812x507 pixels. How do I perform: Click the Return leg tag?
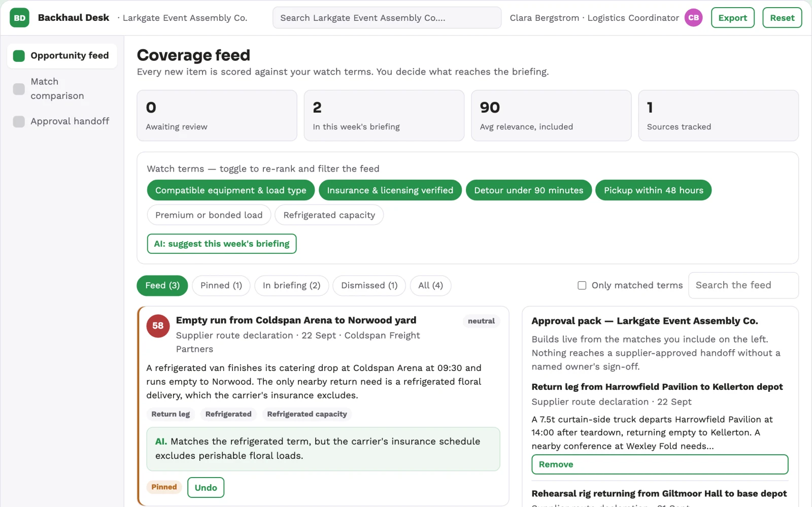pos(171,414)
